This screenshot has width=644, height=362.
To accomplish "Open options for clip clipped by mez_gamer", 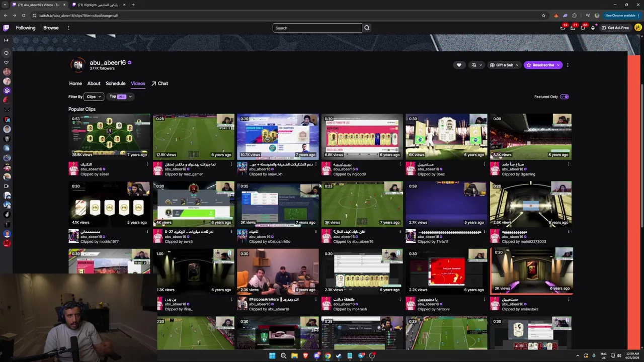I will [x=231, y=164].
